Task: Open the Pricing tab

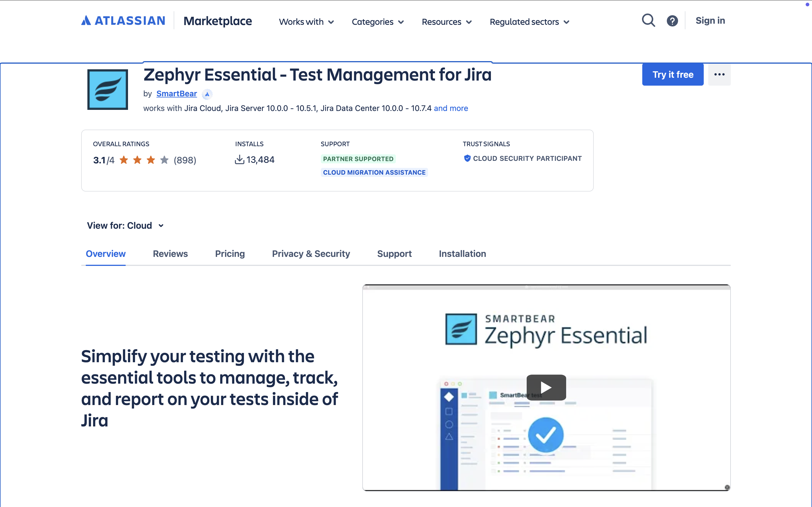Action: 230,254
